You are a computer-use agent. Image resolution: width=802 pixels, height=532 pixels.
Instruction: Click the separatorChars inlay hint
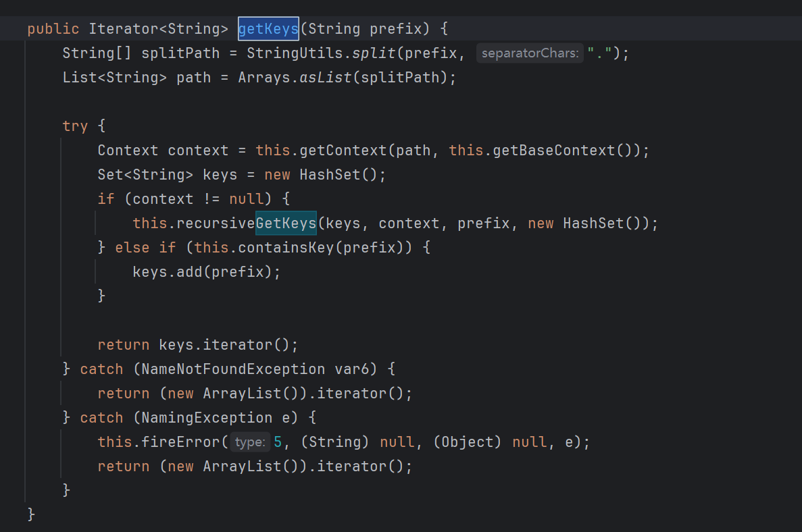click(530, 53)
